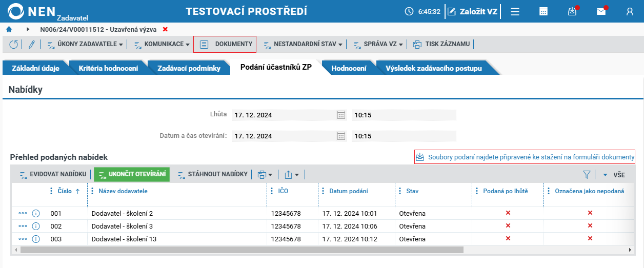Open the ÚKONY ZADAVATELE menu

pyautogui.click(x=85, y=45)
